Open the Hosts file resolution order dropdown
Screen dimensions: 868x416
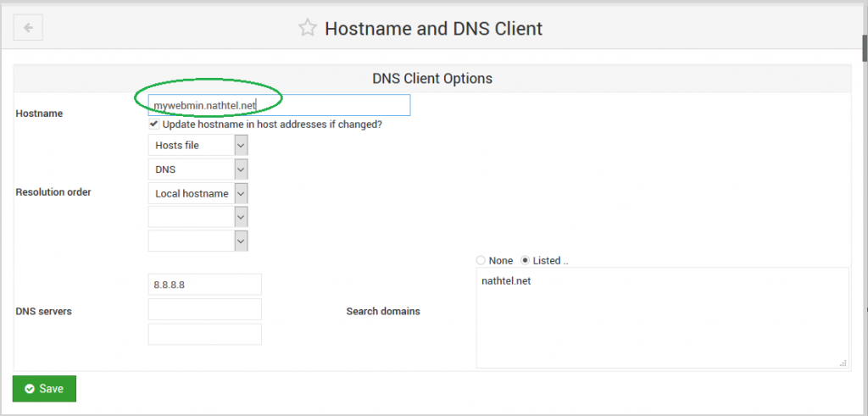[x=198, y=146]
